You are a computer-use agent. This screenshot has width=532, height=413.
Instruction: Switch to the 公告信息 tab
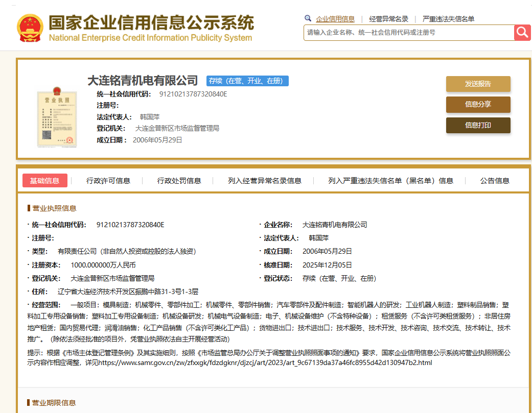(x=495, y=181)
